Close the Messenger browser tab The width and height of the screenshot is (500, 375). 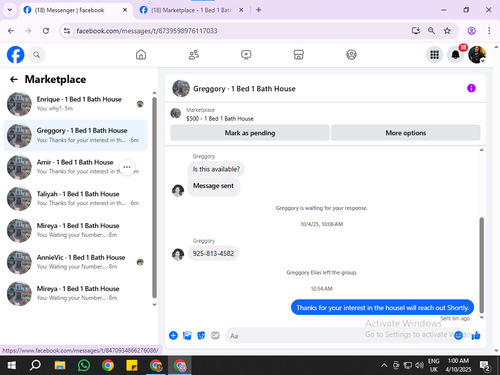(x=125, y=10)
